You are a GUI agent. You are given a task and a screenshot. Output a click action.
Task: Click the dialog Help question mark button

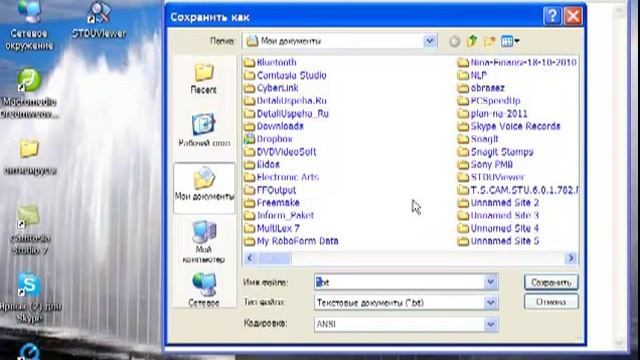tap(552, 16)
